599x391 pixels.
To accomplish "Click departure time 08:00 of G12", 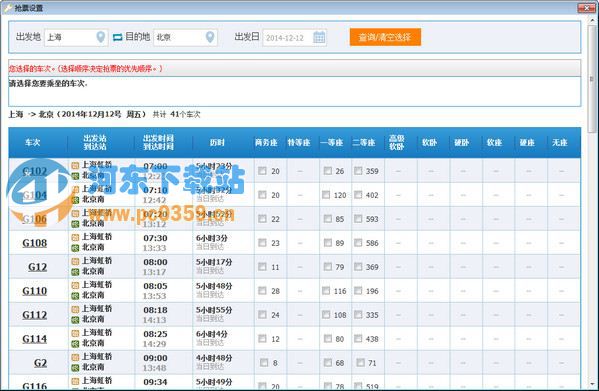I will pyautogui.click(x=155, y=262).
